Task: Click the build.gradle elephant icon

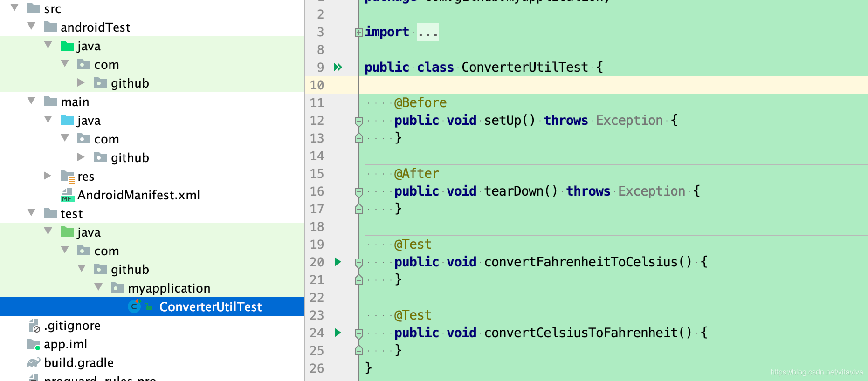Action: pyautogui.click(x=34, y=362)
